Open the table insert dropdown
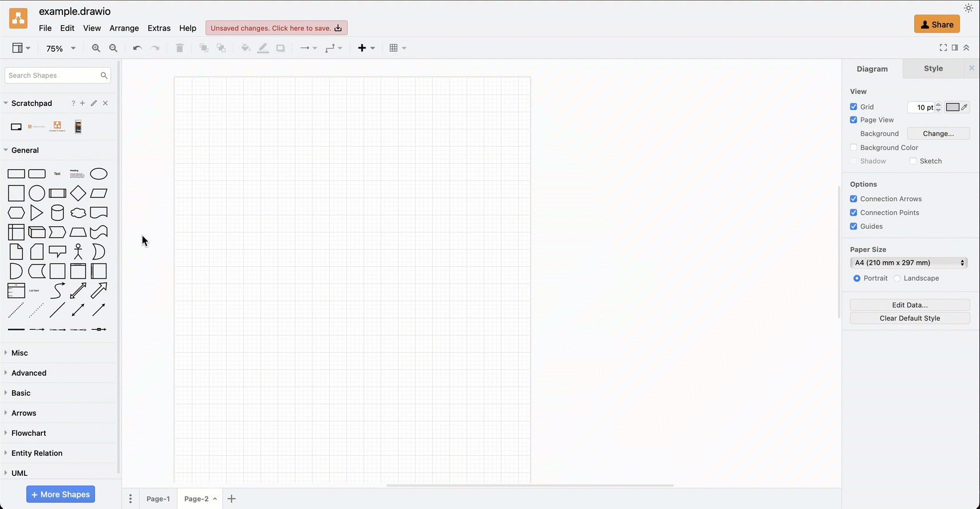The width and height of the screenshot is (980, 509). pyautogui.click(x=398, y=48)
